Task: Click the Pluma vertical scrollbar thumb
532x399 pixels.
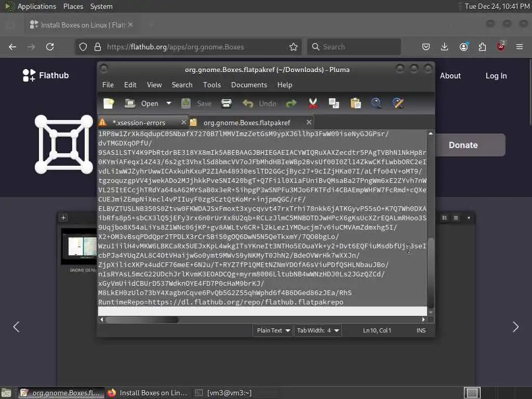Action: click(x=431, y=272)
